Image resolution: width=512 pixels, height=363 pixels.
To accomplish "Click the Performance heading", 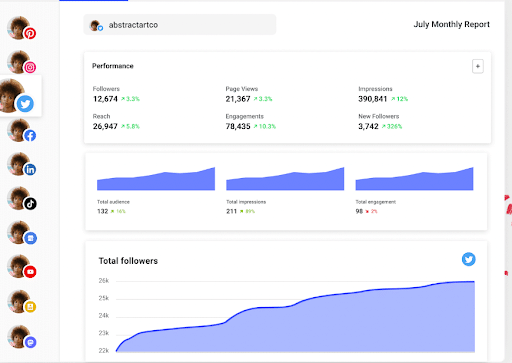I will (x=113, y=66).
